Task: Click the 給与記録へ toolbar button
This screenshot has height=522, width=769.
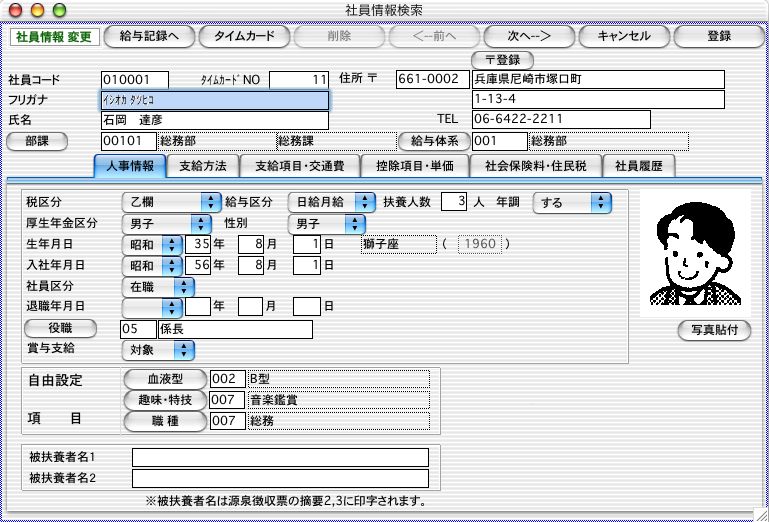Action: coord(149,36)
